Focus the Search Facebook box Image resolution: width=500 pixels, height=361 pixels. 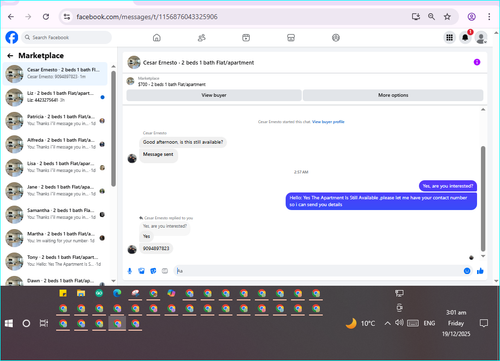(67, 37)
